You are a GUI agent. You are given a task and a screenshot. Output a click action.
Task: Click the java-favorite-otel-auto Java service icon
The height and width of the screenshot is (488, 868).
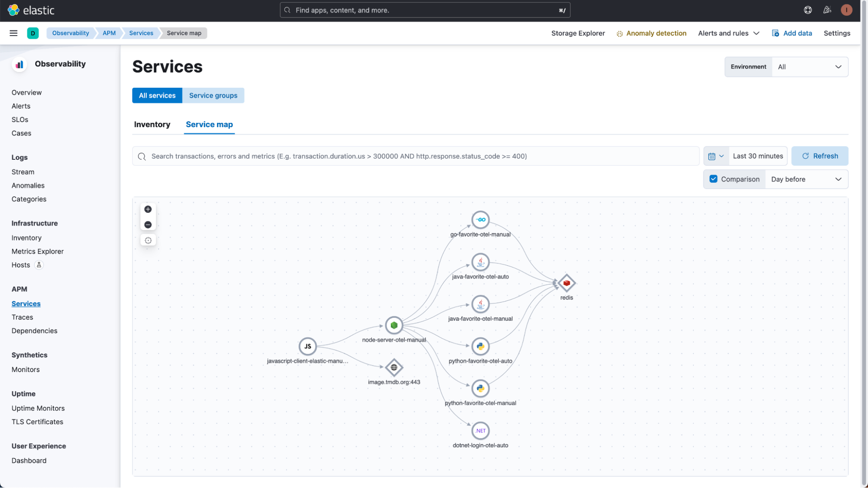coord(481,262)
